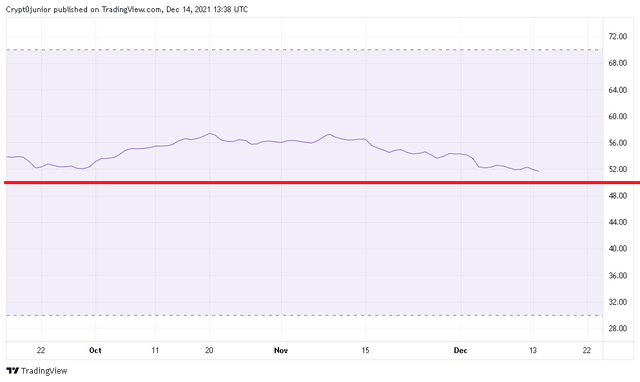Click the Oct label on time axis
The image size is (640, 382).
(x=95, y=350)
